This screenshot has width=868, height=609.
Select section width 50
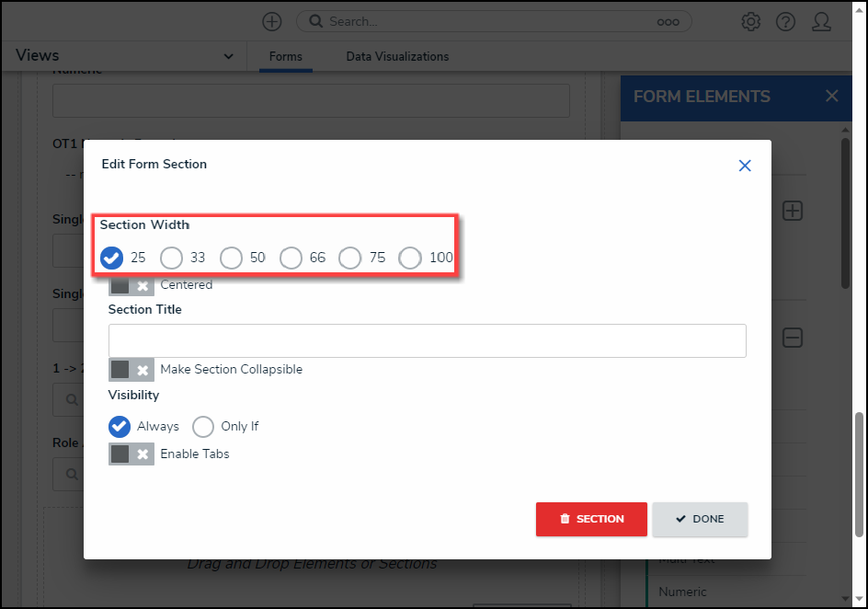232,258
